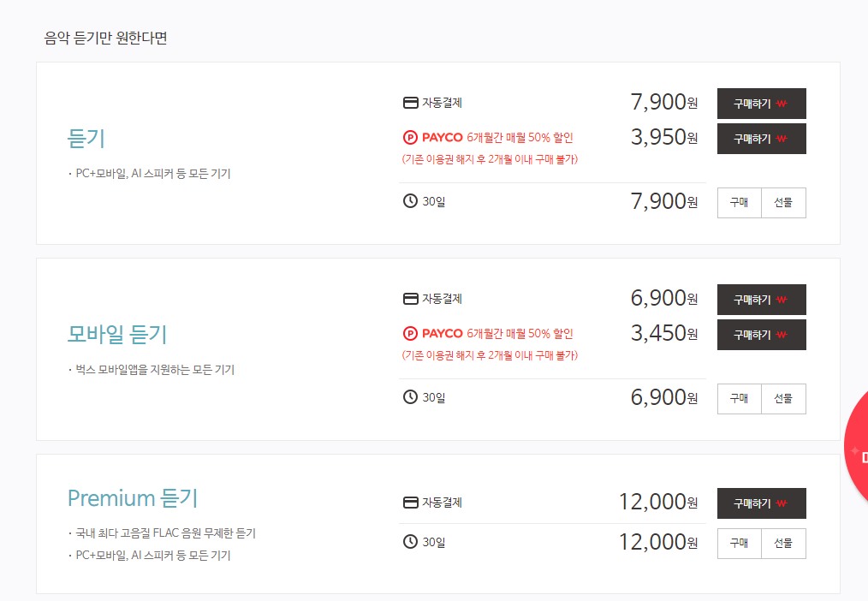The height and width of the screenshot is (601, 868).
Task: Click PAYCO logo icon in 모바일 듣기 plan
Action: tap(410, 333)
